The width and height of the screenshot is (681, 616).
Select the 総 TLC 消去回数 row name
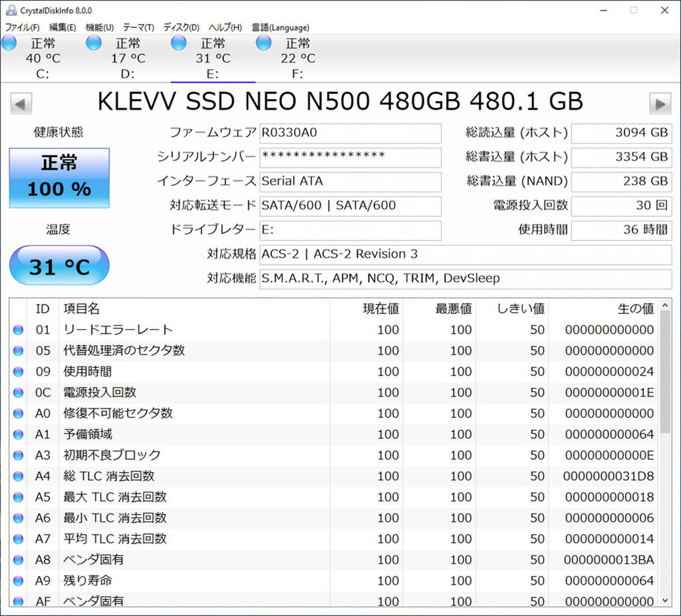coord(109,476)
